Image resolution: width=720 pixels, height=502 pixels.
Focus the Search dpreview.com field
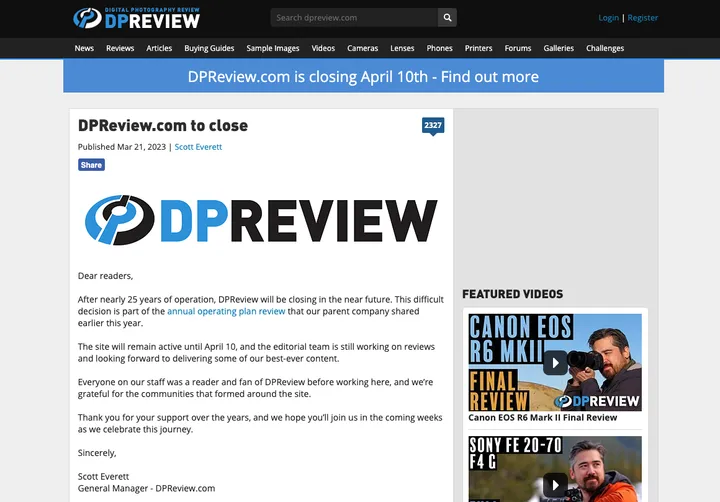click(x=354, y=17)
